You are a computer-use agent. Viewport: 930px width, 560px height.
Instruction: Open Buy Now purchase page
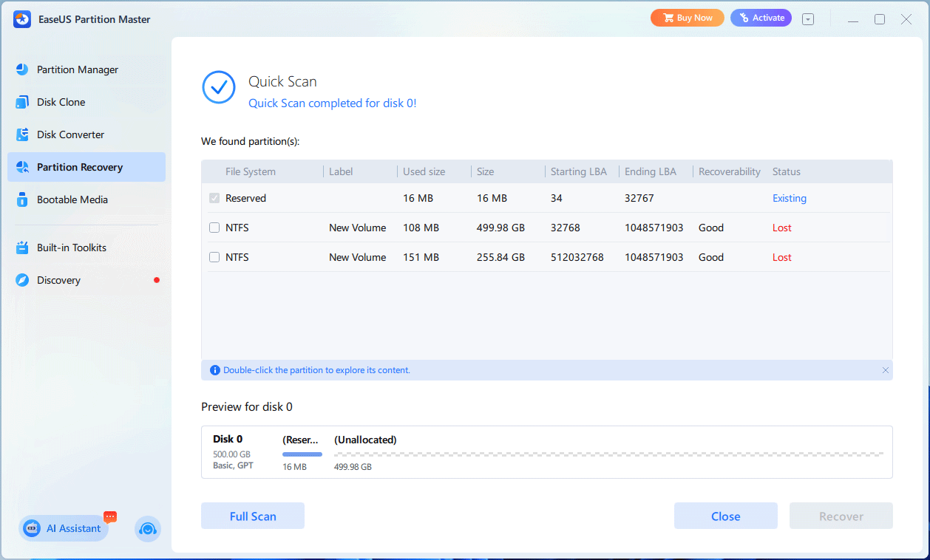coord(687,17)
